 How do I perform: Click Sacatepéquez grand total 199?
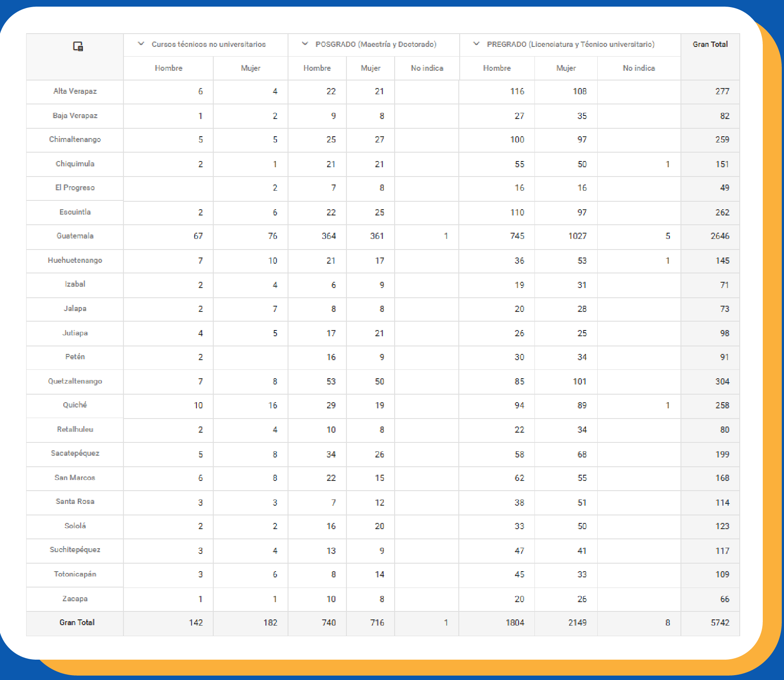point(723,454)
